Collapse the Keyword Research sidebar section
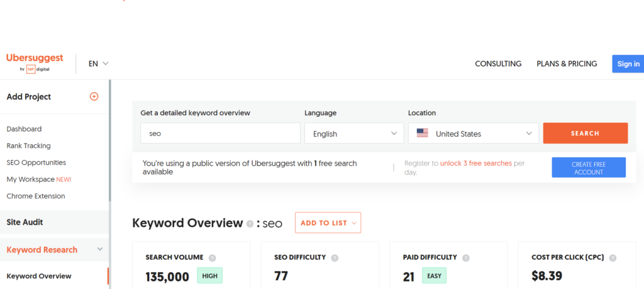Image resolution: width=644 pixels, height=289 pixels. pyautogui.click(x=99, y=249)
